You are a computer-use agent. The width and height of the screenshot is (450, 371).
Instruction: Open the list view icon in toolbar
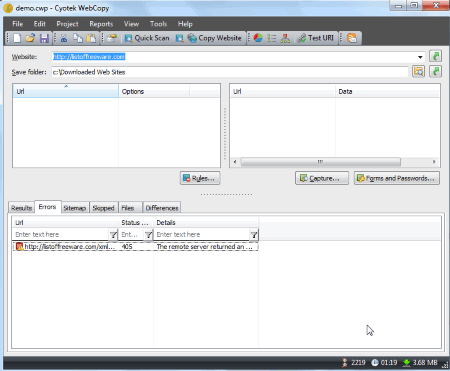click(272, 38)
